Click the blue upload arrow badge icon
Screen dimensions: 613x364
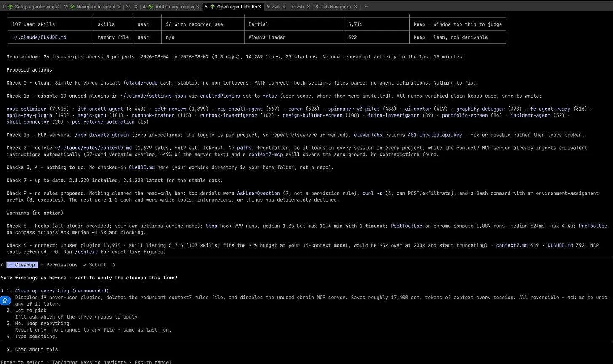[5, 300]
